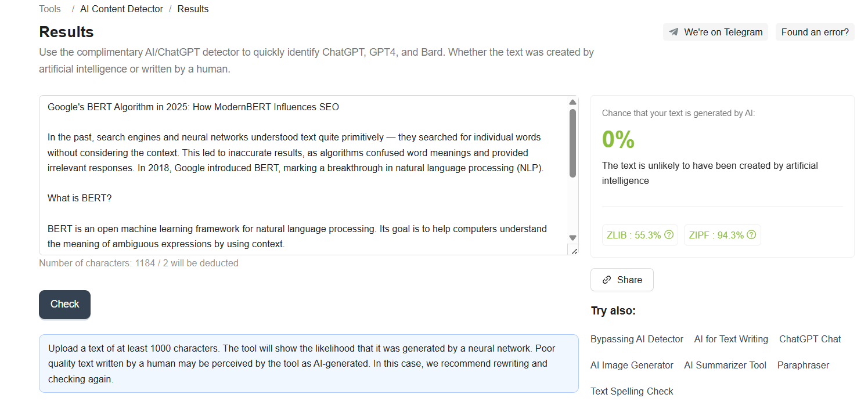The image size is (868, 405).
Task: Navigate to AI Content Detector breadcrumb
Action: pos(122,9)
